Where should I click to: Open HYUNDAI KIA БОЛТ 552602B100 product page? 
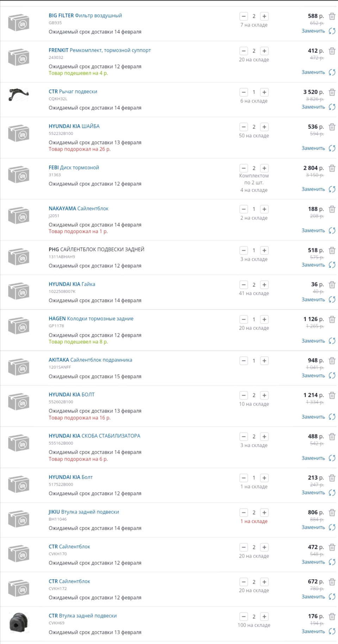coord(71,395)
